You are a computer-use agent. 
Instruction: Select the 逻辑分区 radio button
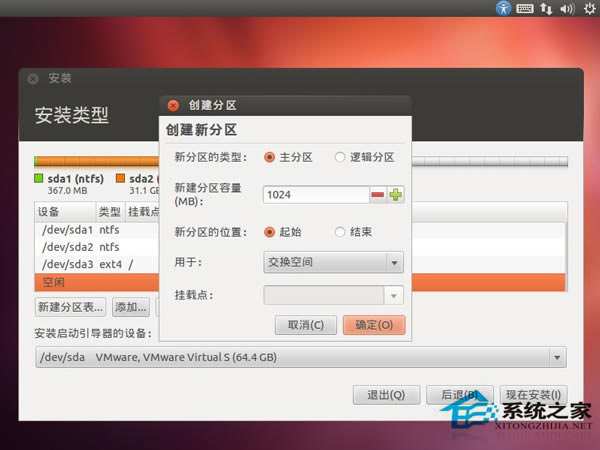point(340,157)
